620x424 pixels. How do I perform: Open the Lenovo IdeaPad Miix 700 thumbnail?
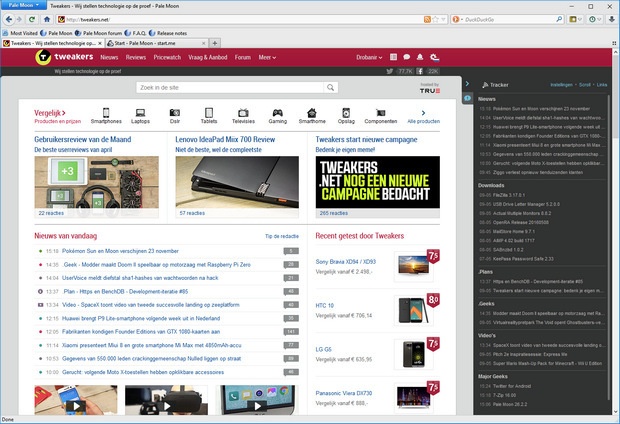237,182
